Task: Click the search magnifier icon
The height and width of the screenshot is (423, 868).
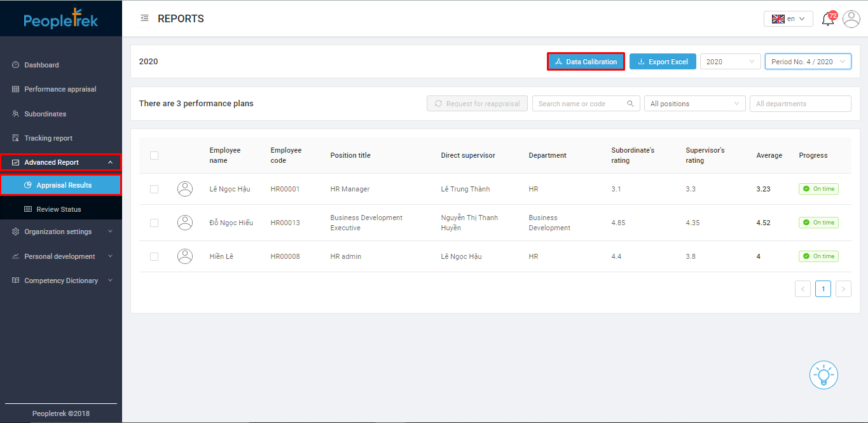Action: tap(630, 104)
